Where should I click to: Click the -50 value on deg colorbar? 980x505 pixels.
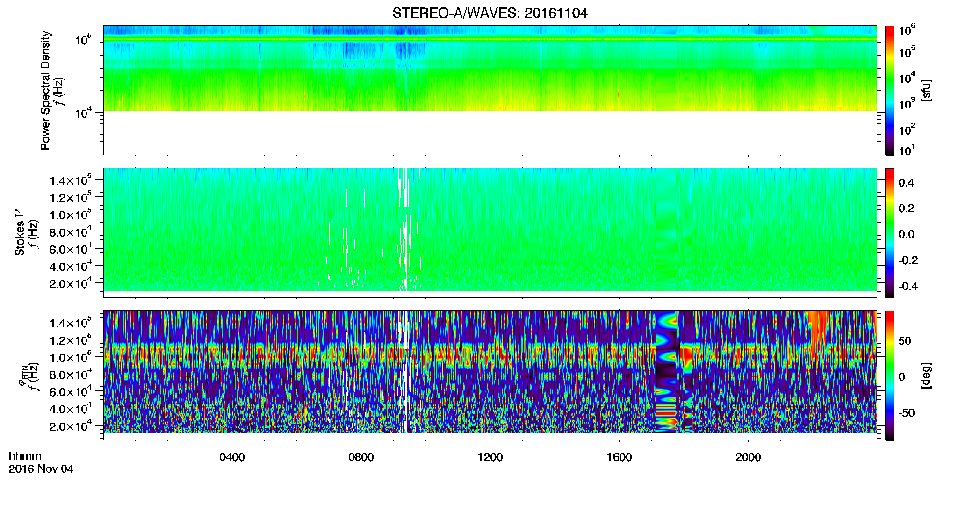(907, 413)
